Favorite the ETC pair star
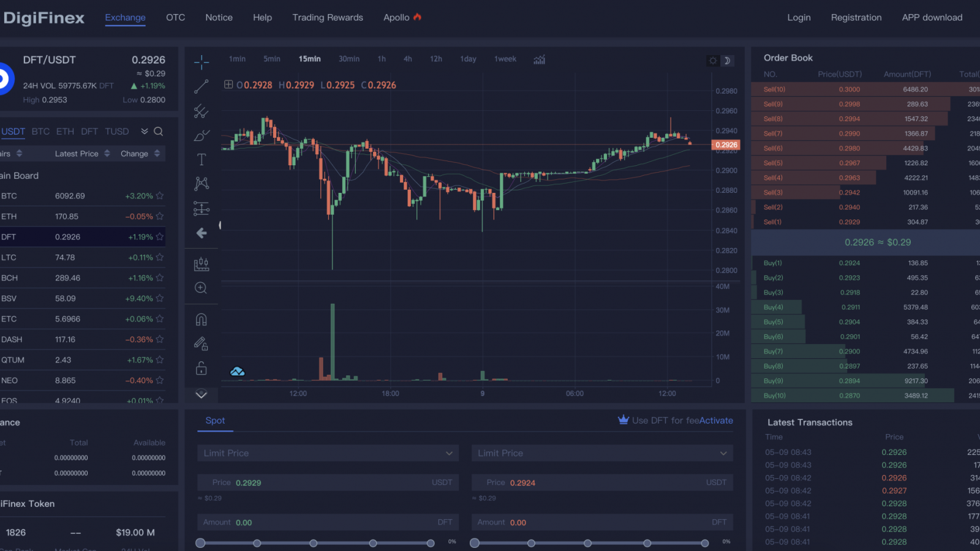 click(x=160, y=319)
